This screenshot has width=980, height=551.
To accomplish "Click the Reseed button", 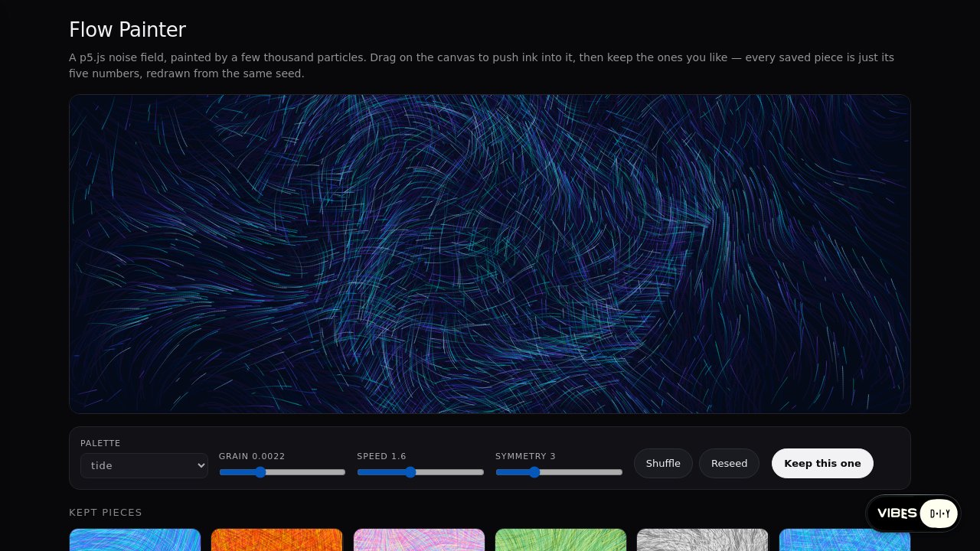I will coord(729,464).
